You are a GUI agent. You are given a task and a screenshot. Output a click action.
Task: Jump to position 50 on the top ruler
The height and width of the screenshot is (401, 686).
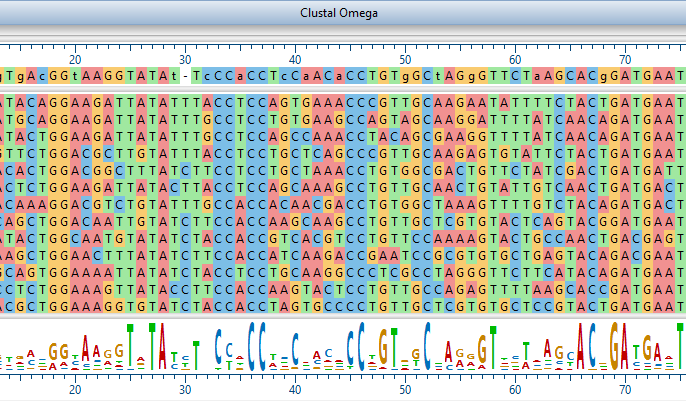403,59
